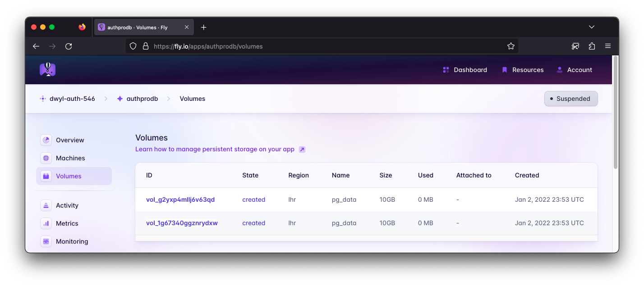Image resolution: width=644 pixels, height=286 pixels.
Task: Bookmark this page with the star toggle
Action: (x=511, y=46)
